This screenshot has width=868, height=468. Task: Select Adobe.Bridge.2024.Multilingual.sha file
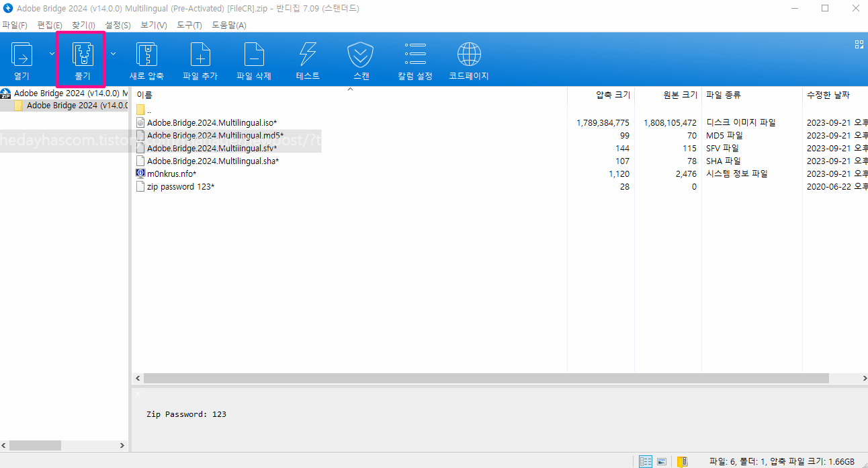click(x=213, y=161)
